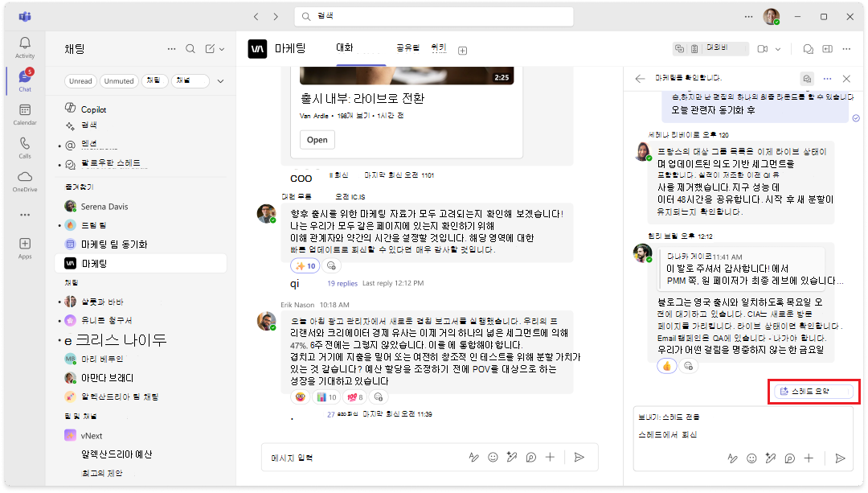Toggle the 100 emoji 8 reaction
Image resolution: width=868 pixels, height=493 pixels.
[x=355, y=396]
